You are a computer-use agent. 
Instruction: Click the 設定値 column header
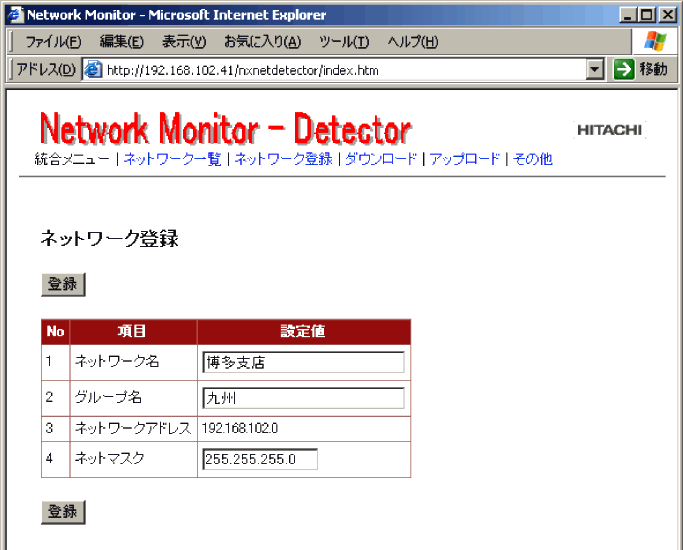[x=304, y=331]
